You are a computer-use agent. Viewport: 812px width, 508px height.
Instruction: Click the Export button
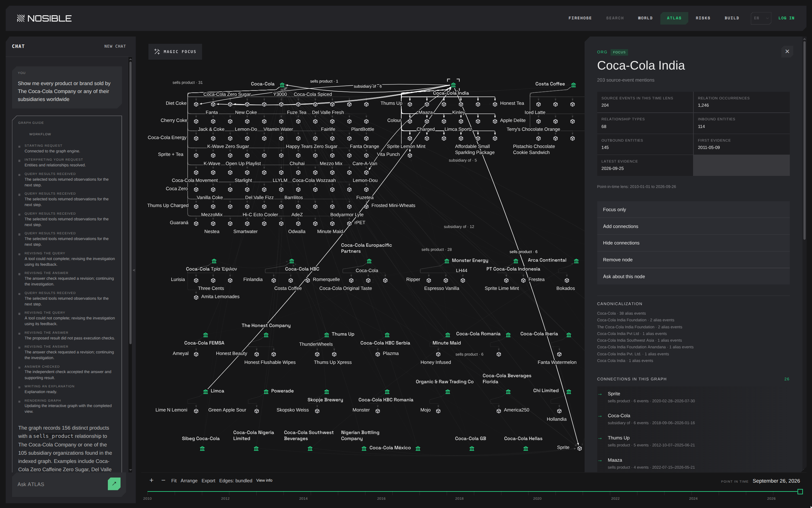coord(208,481)
